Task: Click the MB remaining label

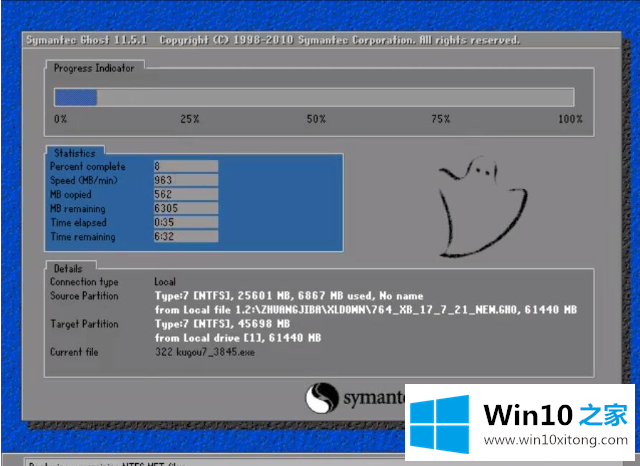Action: [78, 209]
